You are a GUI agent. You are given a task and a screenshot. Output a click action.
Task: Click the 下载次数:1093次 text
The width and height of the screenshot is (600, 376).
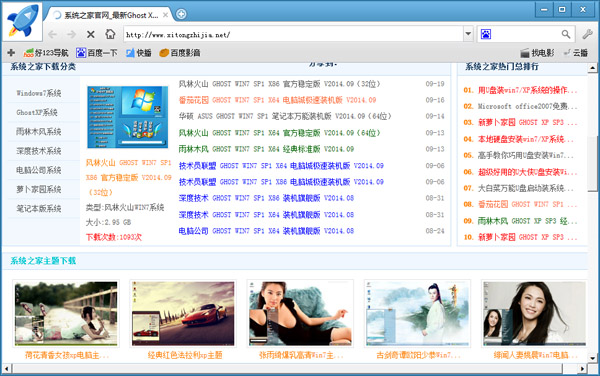pos(114,237)
